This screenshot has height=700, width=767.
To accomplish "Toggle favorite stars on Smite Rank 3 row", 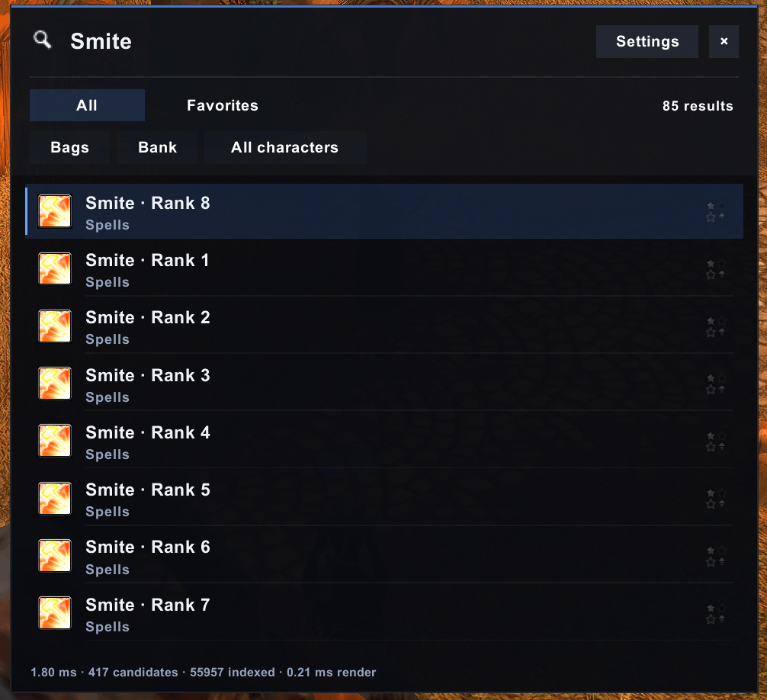I will tap(716, 384).
